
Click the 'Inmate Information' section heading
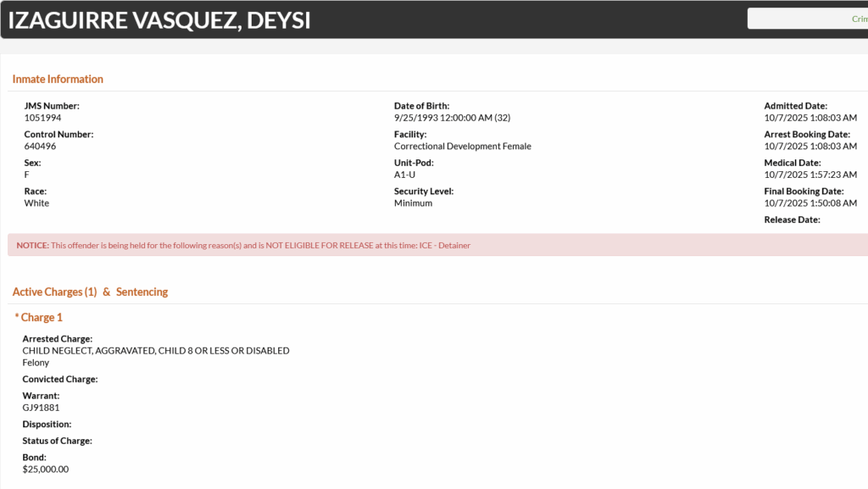pos(58,79)
